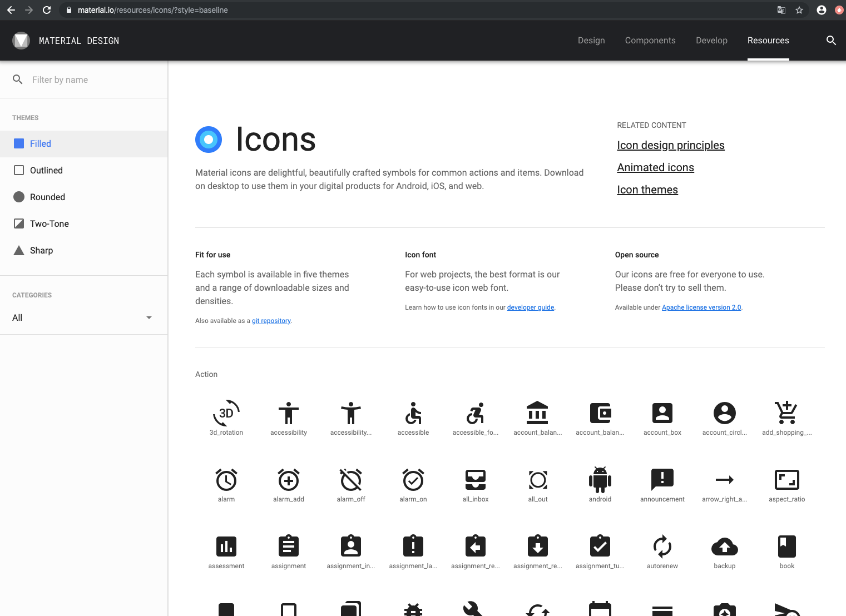Follow the git repository link

(x=271, y=321)
